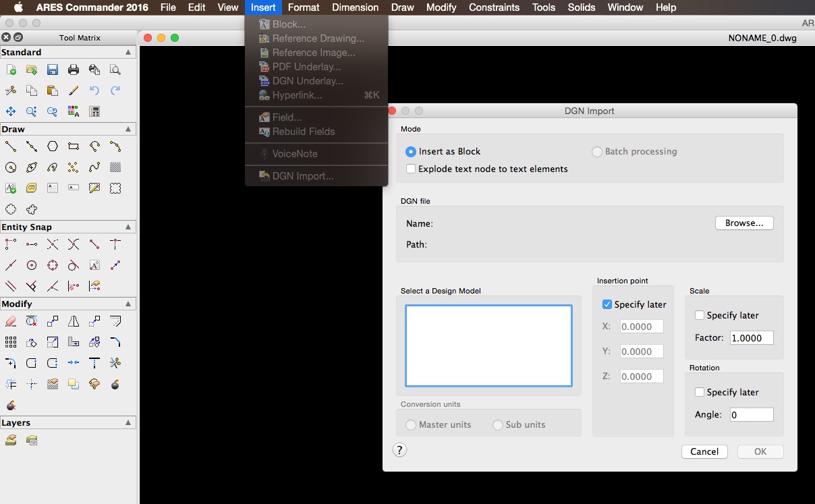
Task: Click the Pattern array grid icon
Action: coord(11,342)
